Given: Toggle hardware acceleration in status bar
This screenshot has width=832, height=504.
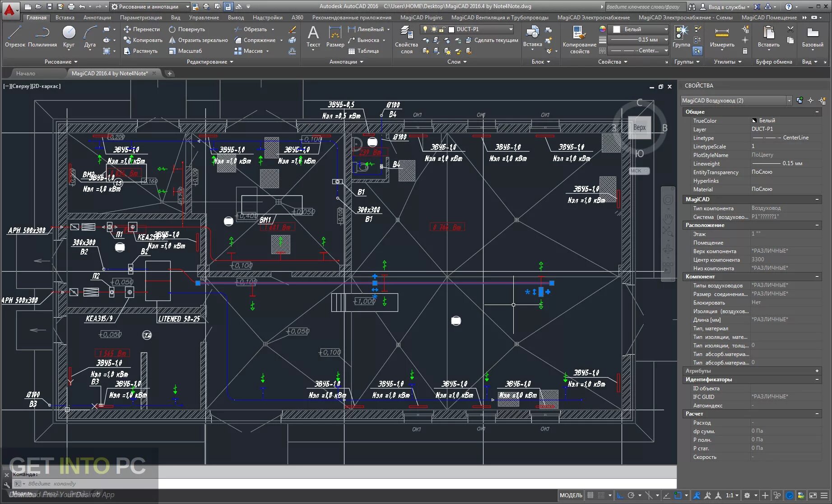Looking at the screenshot, I should [790, 495].
